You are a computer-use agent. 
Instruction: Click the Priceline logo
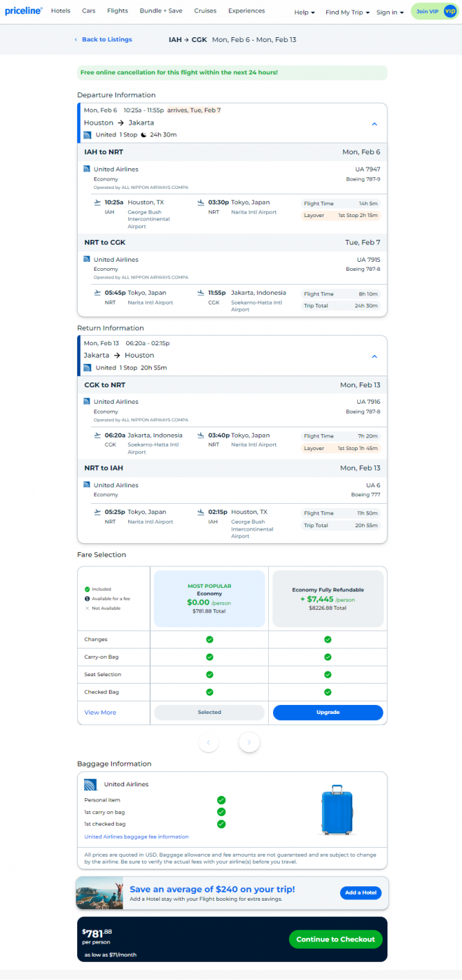click(23, 11)
